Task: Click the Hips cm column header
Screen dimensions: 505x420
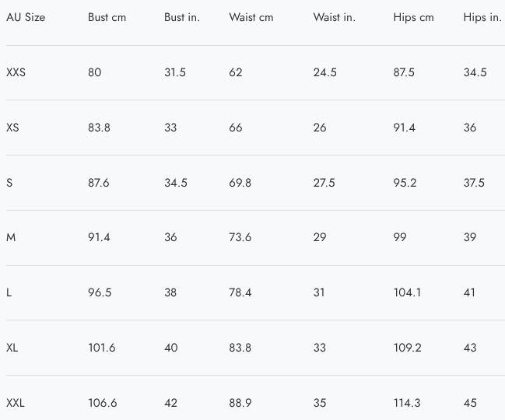Action: [413, 17]
